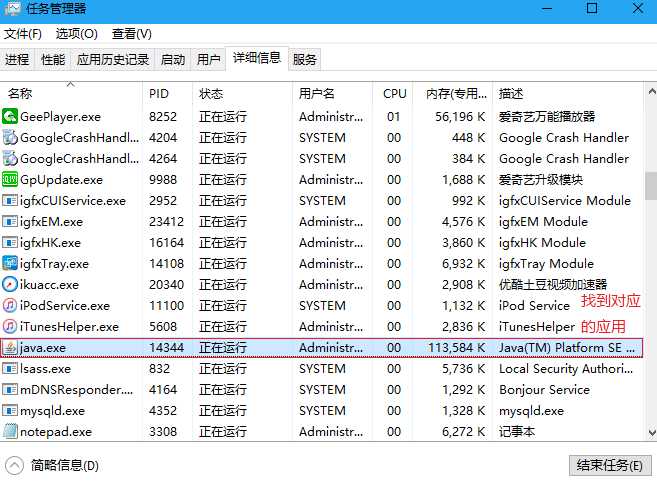Click CPU value 01 for GeePlayer
The image size is (657, 486).
pyautogui.click(x=393, y=117)
